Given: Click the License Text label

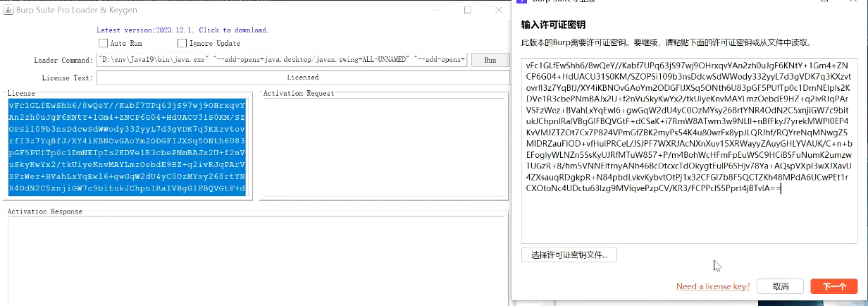Looking at the screenshot, I should pos(67,78).
